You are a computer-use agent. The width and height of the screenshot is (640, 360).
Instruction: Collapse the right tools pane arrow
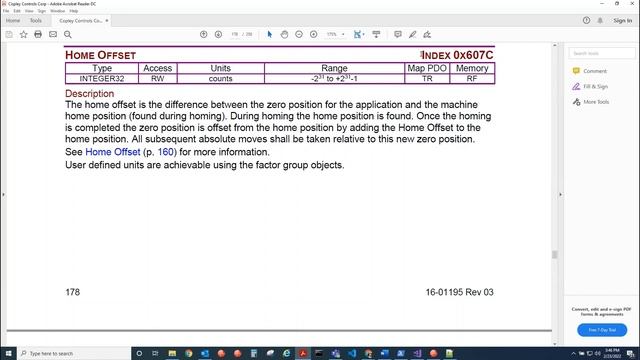click(560, 195)
